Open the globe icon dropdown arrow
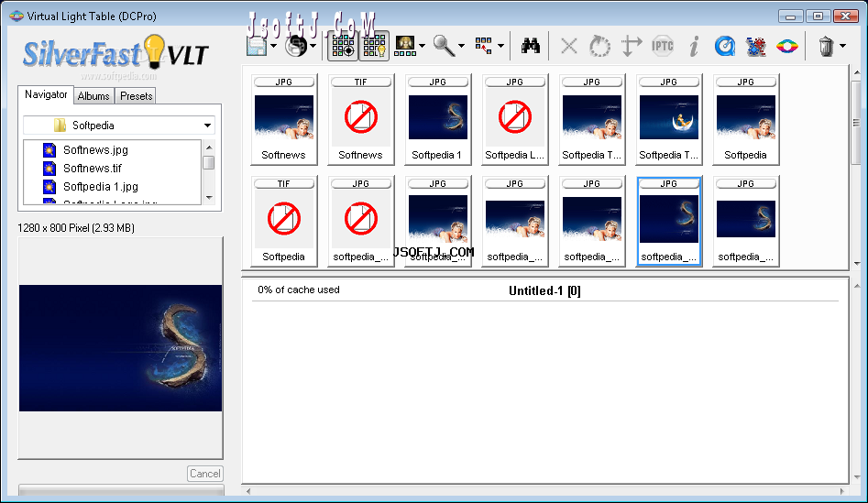Image resolution: width=868 pixels, height=503 pixels. tap(313, 46)
